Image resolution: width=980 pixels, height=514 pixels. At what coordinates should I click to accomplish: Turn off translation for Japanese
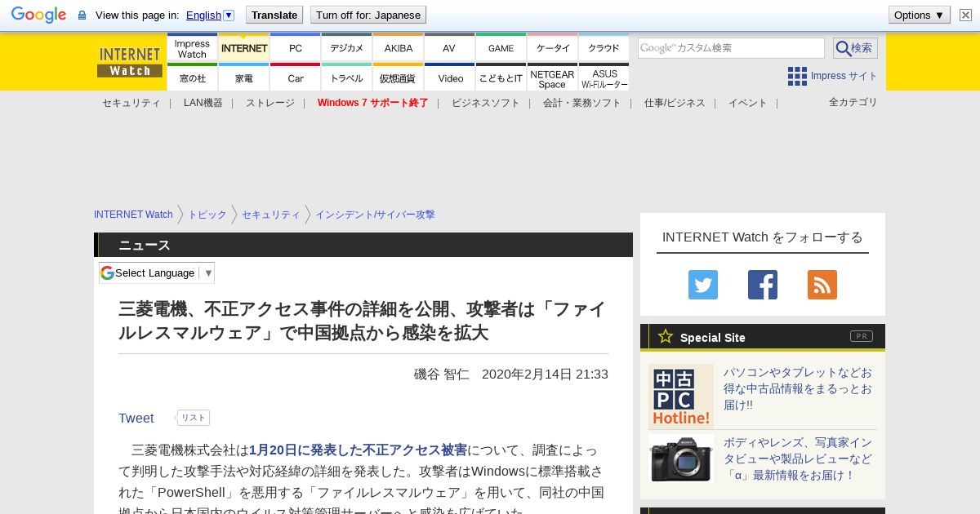tap(368, 15)
